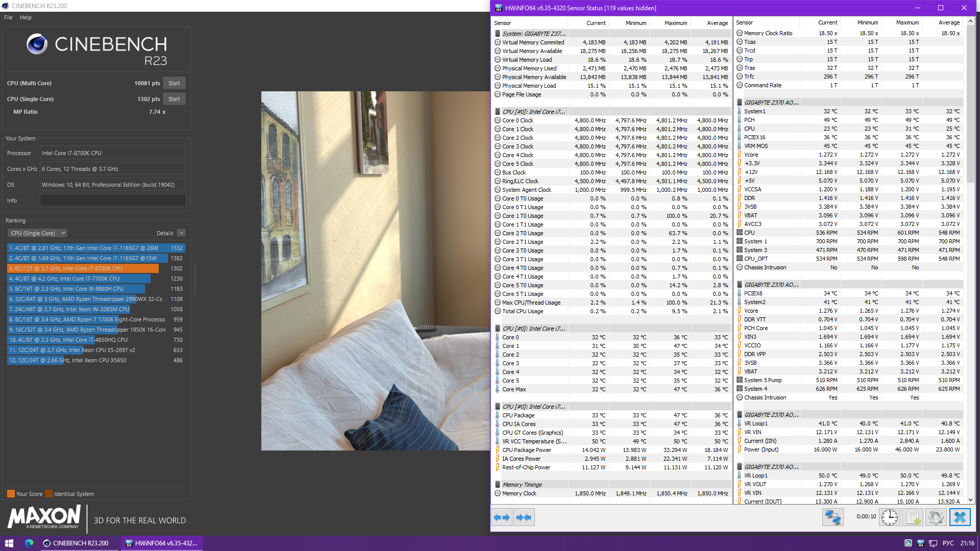The width and height of the screenshot is (980, 551).
Task: Open the File menu in Cinebench
Action: pos(8,17)
